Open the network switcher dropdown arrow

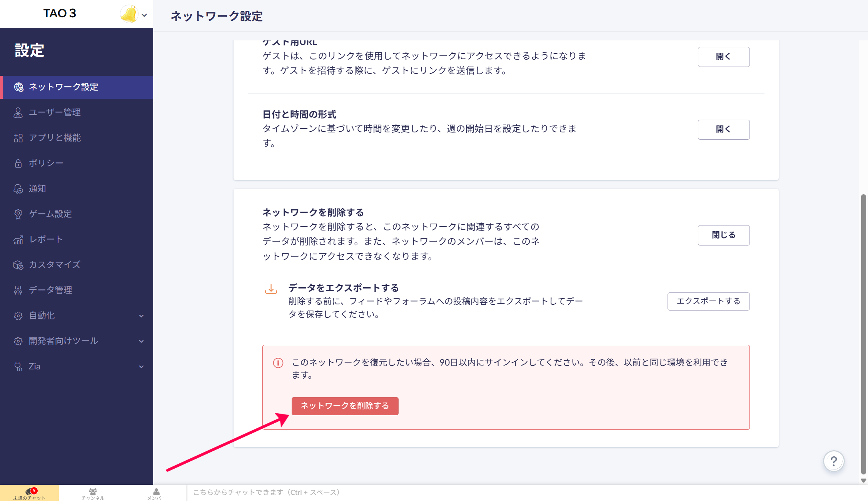[144, 15]
